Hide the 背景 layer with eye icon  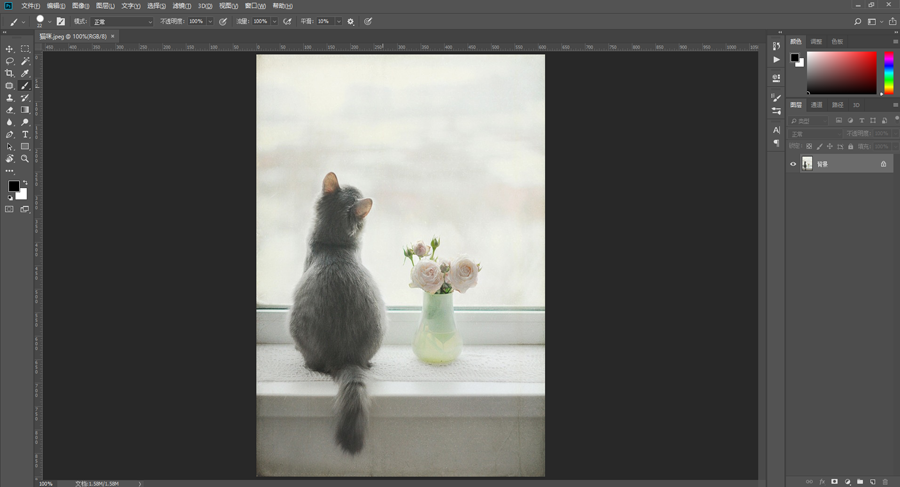tap(793, 164)
